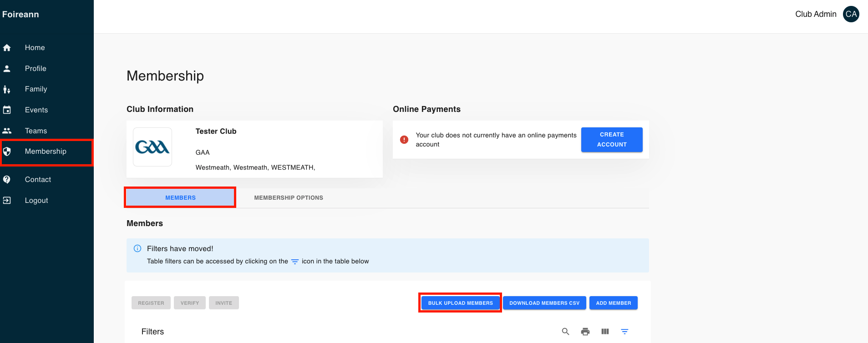Click the Westmeath address line
The width and height of the screenshot is (868, 343).
255,167
